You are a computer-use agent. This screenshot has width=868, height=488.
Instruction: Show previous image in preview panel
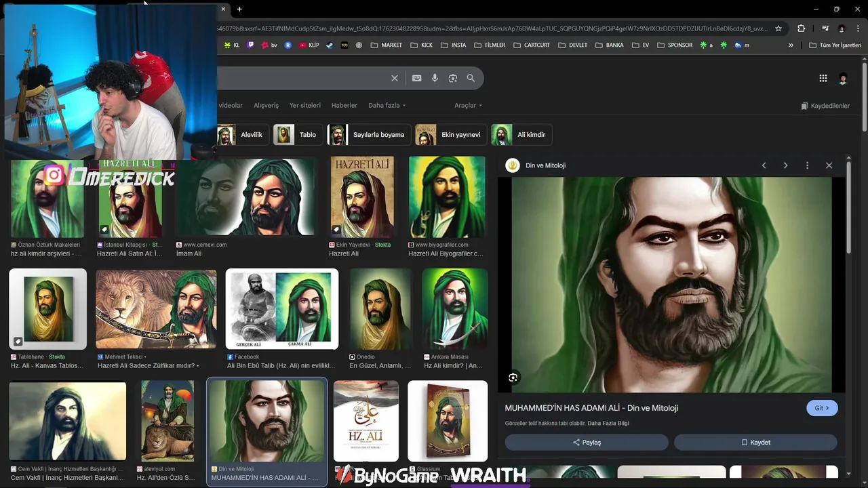pyautogui.click(x=764, y=165)
